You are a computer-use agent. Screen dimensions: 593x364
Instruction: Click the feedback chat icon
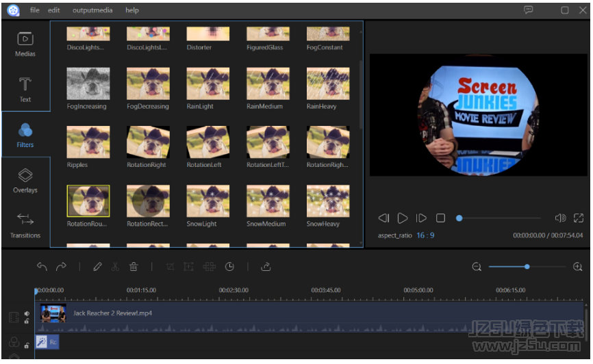tap(529, 10)
